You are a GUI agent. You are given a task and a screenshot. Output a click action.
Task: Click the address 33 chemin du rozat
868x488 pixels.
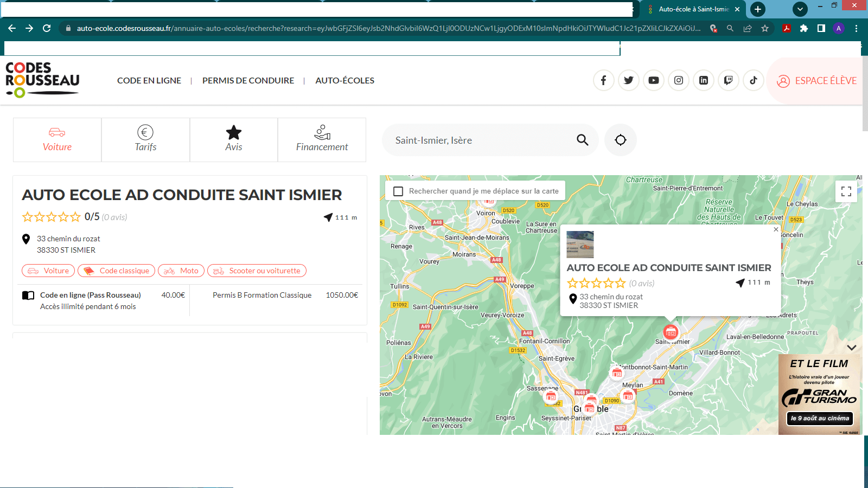pos(68,239)
